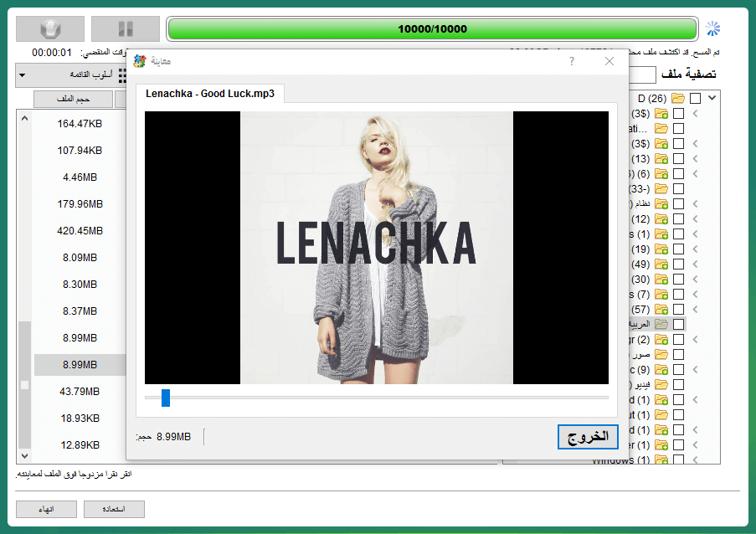The height and width of the screenshot is (534, 756).
Task: Click the الخروج exit button
Action: click(588, 437)
